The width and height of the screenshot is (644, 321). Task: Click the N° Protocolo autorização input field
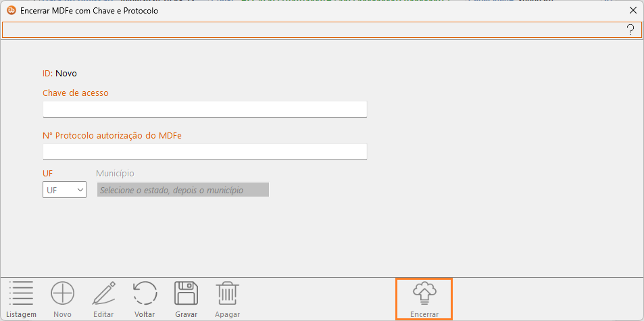pos(204,151)
